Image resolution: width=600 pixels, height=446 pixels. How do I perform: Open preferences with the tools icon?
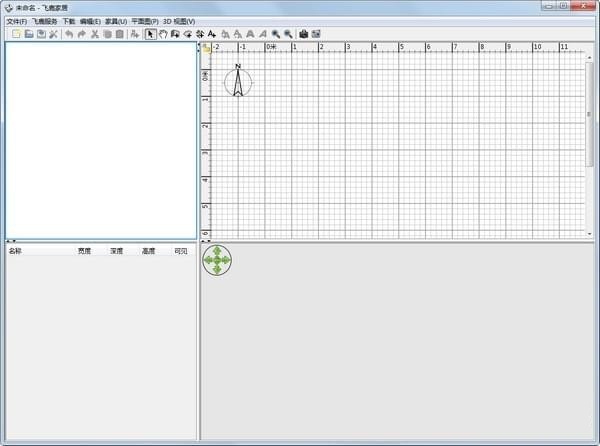point(54,34)
